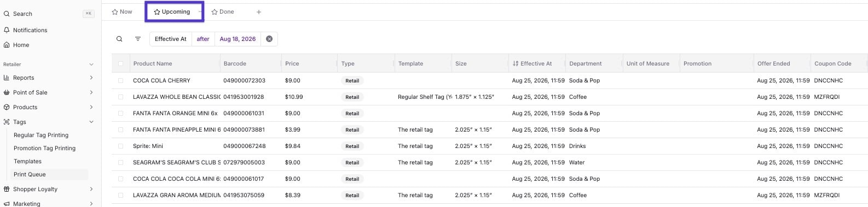Screen dimensions: 868x207
Task: Click the sort icon beside Effective At header
Action: [x=516, y=63]
